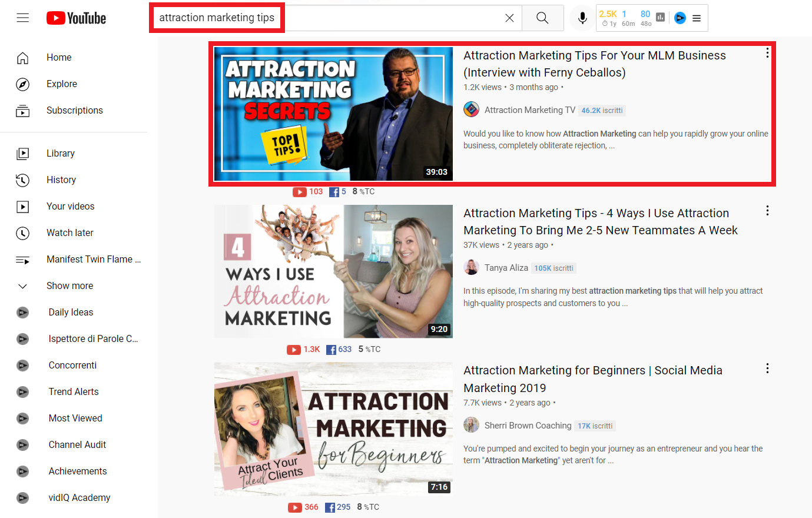Open title Attraction Marketing for Beginners Social Media
The width and height of the screenshot is (812, 518).
click(x=593, y=379)
